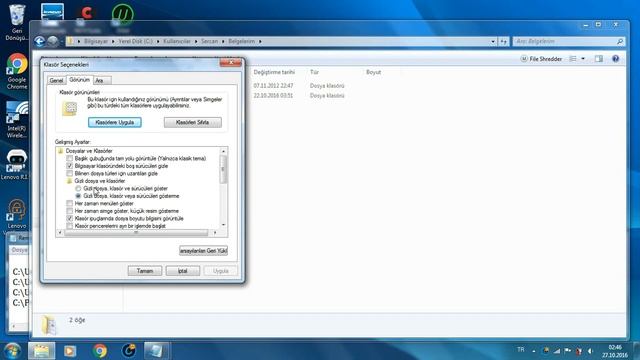Click the 'Klasörleri Sıfırla' button
The height and width of the screenshot is (360, 640).
[193, 122]
